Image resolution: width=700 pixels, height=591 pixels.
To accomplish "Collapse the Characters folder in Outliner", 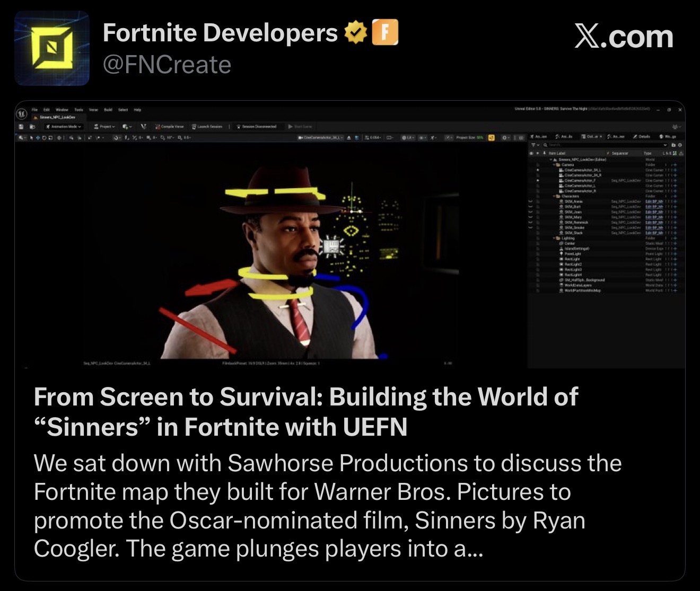I will coord(554,196).
